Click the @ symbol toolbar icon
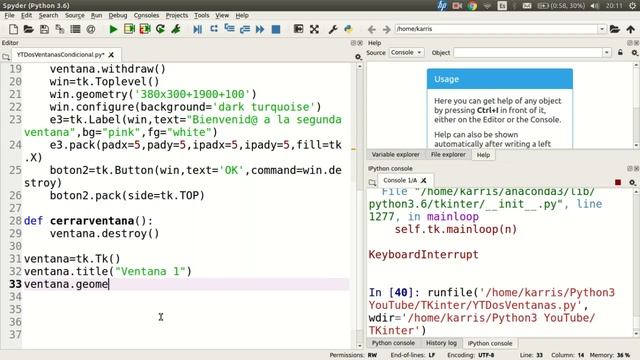640x360 pixels. tap(91, 29)
